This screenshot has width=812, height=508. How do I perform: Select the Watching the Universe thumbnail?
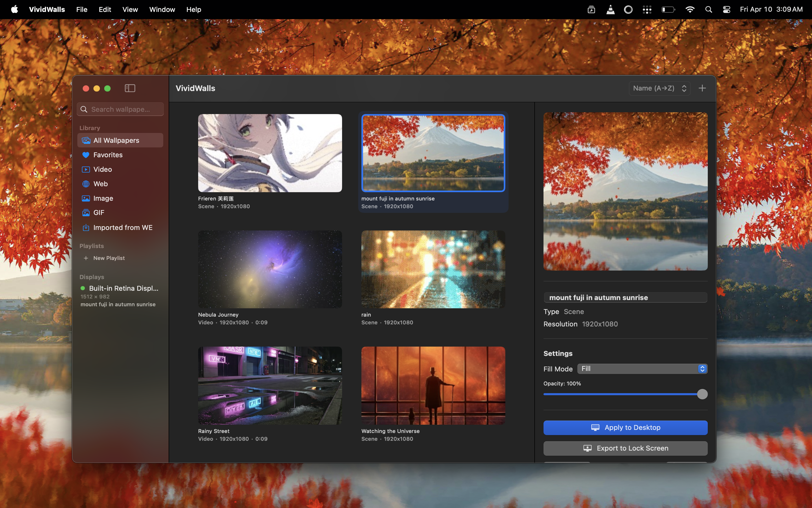point(433,385)
